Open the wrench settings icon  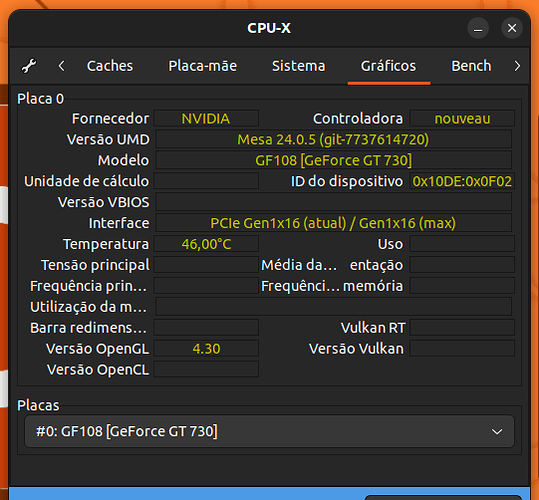click(29, 66)
